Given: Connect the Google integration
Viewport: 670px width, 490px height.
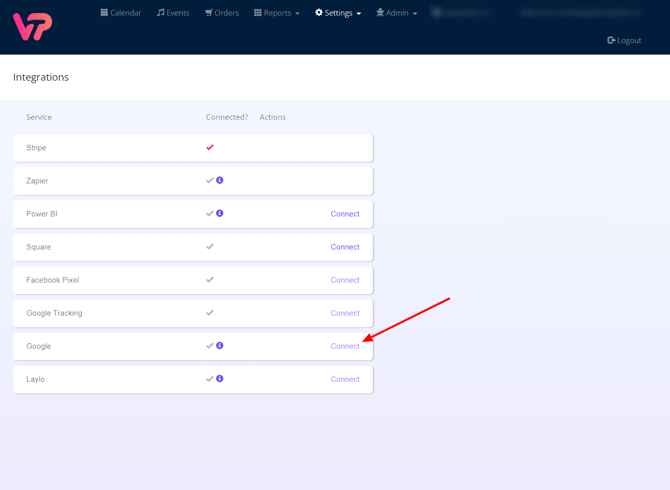Looking at the screenshot, I should coord(345,346).
